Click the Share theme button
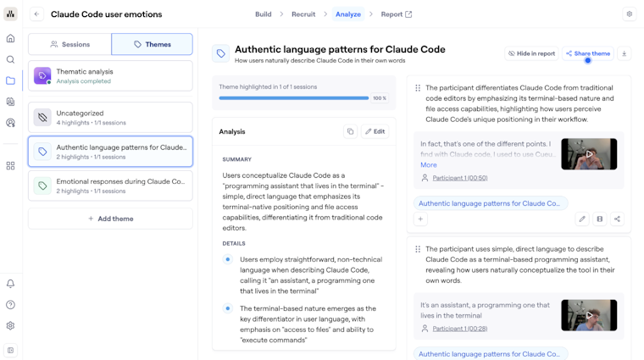644x360 pixels. (x=588, y=53)
